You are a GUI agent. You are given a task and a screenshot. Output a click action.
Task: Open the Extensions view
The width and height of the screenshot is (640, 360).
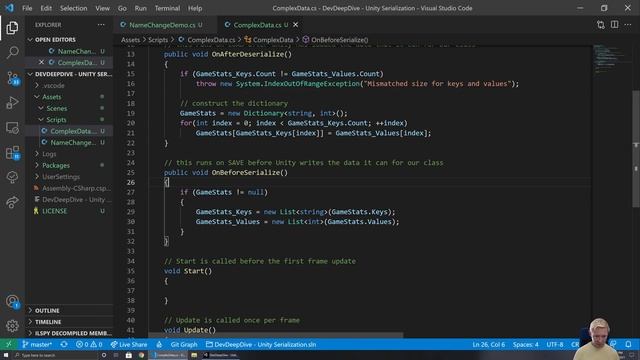coord(12,153)
